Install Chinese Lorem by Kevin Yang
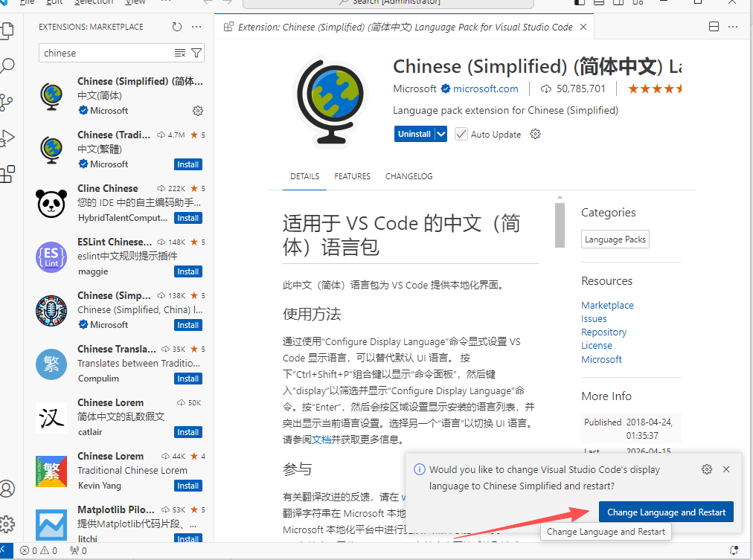Screen dimensions: 753x560 (188, 486)
